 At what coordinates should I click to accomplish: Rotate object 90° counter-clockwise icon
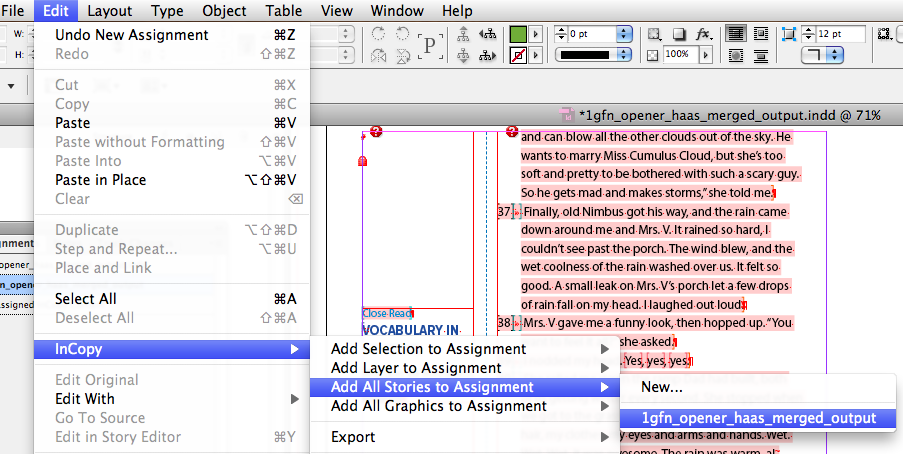point(403,34)
